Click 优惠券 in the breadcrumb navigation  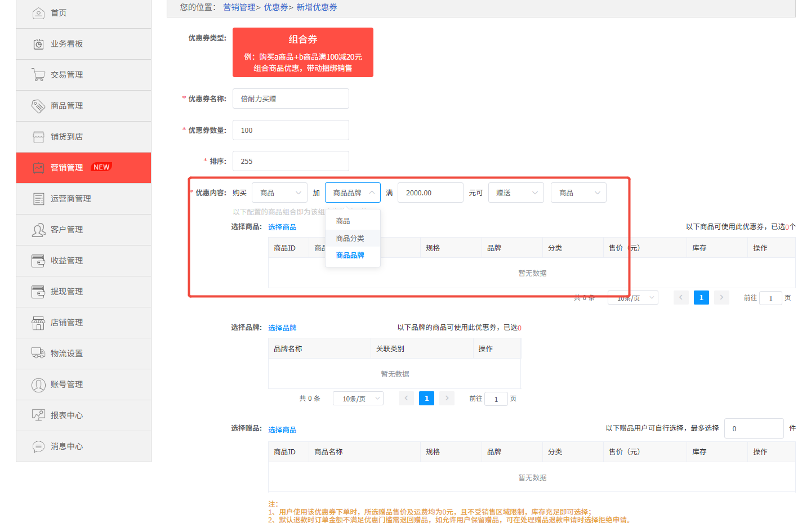(275, 7)
